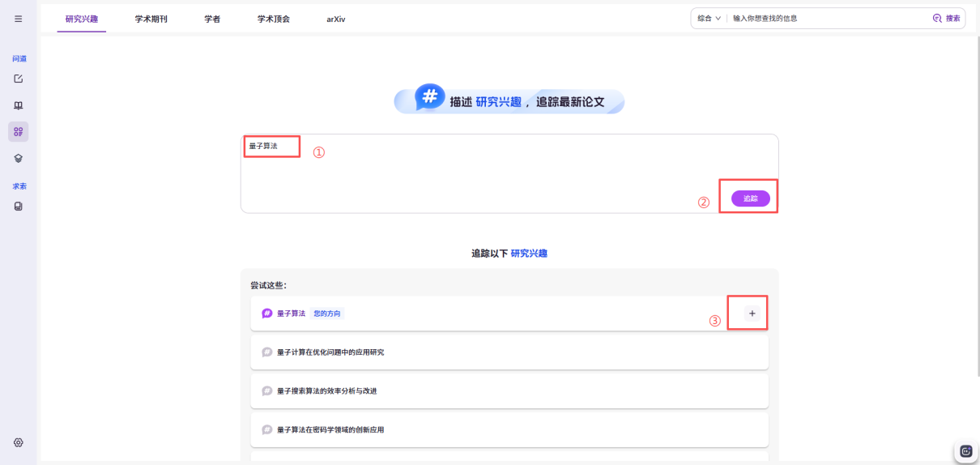Click the purple hashtag icon beside 量子算法
The height and width of the screenshot is (465, 980).
coord(267,314)
